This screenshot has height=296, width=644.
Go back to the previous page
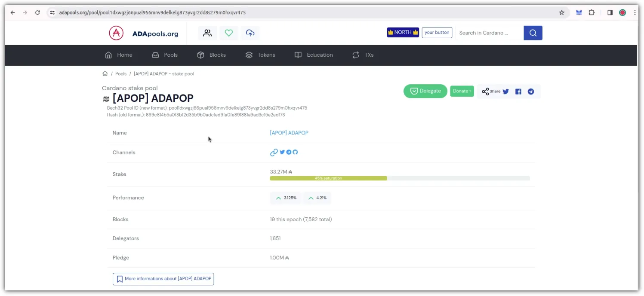coord(13,12)
